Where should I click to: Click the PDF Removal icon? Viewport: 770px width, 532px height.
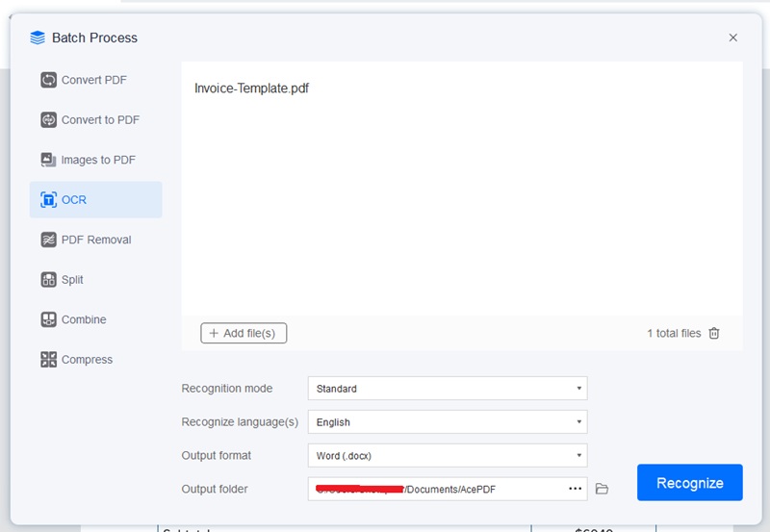(48, 240)
